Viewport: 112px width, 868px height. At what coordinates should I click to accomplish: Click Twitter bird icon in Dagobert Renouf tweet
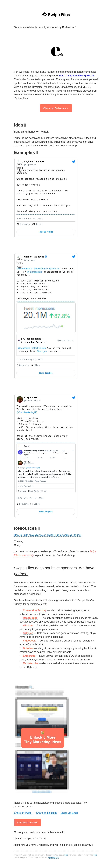point(73,162)
